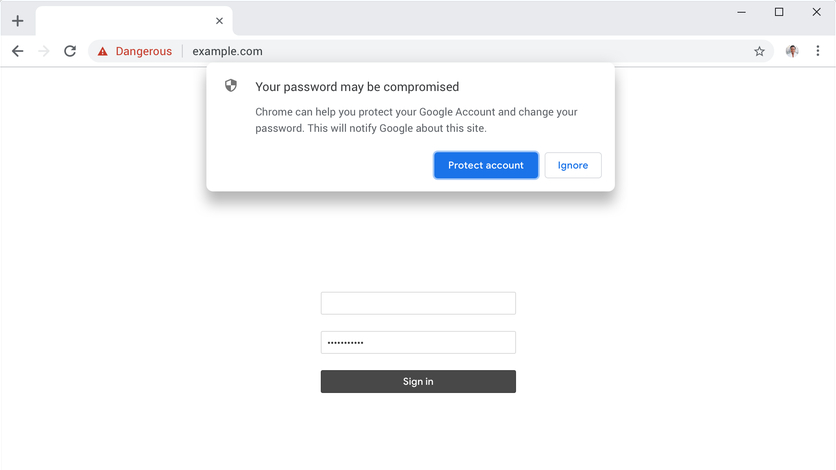Open the profile avatar menu

click(x=792, y=51)
